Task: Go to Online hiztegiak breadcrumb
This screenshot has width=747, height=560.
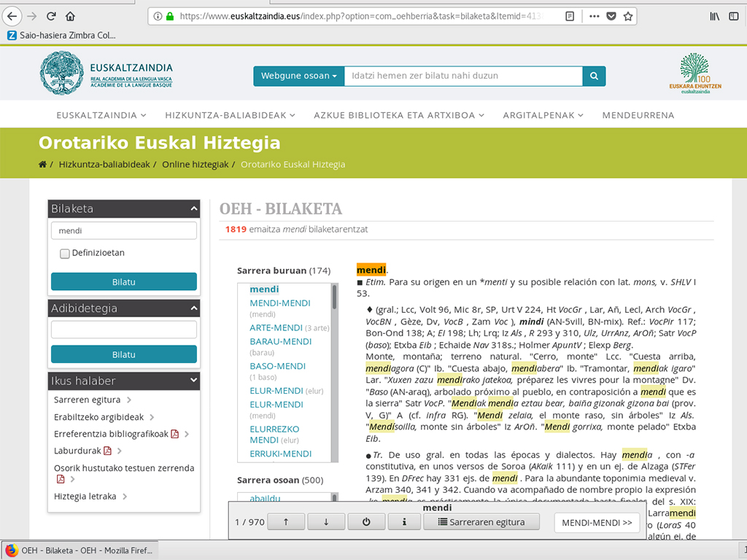Action: coord(196,164)
